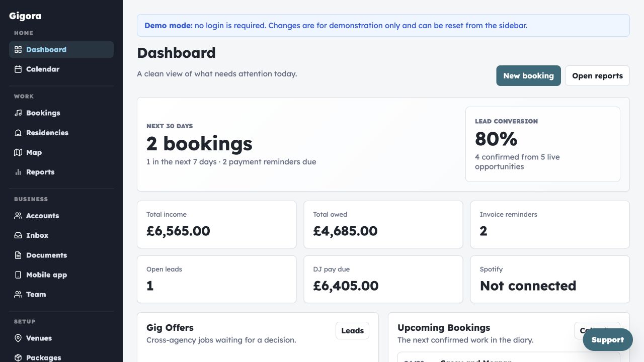
Task: Click the Inbox tray icon
Action: click(x=18, y=235)
